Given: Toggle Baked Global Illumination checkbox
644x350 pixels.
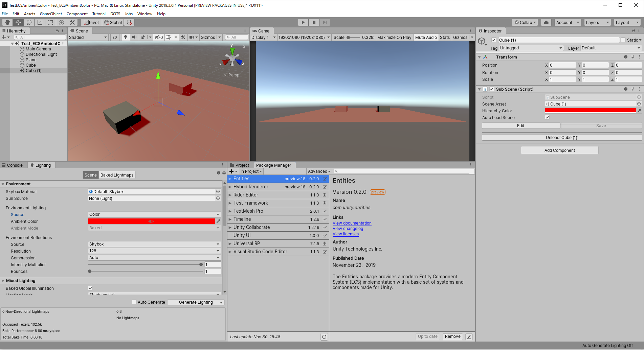Looking at the screenshot, I should tap(90, 288).
